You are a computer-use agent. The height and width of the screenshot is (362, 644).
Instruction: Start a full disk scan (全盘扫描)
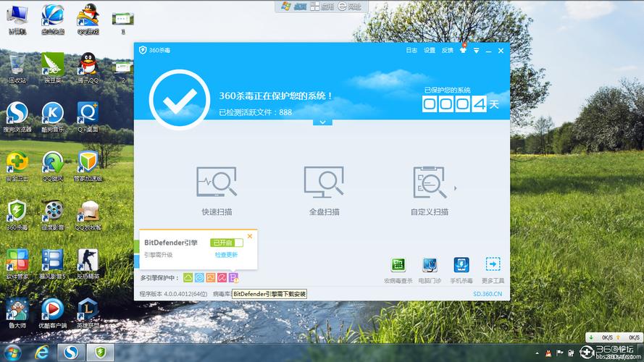pos(324,190)
